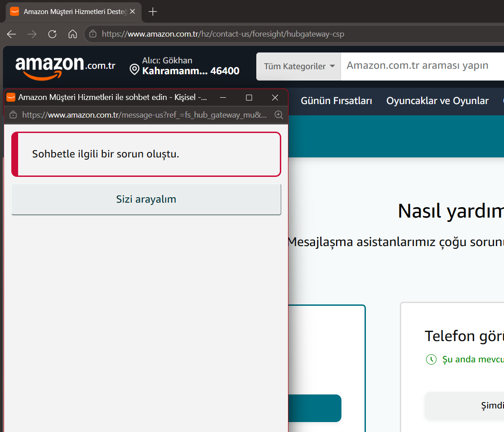Minimize the chat popup window
The image size is (504, 432).
[x=223, y=97]
